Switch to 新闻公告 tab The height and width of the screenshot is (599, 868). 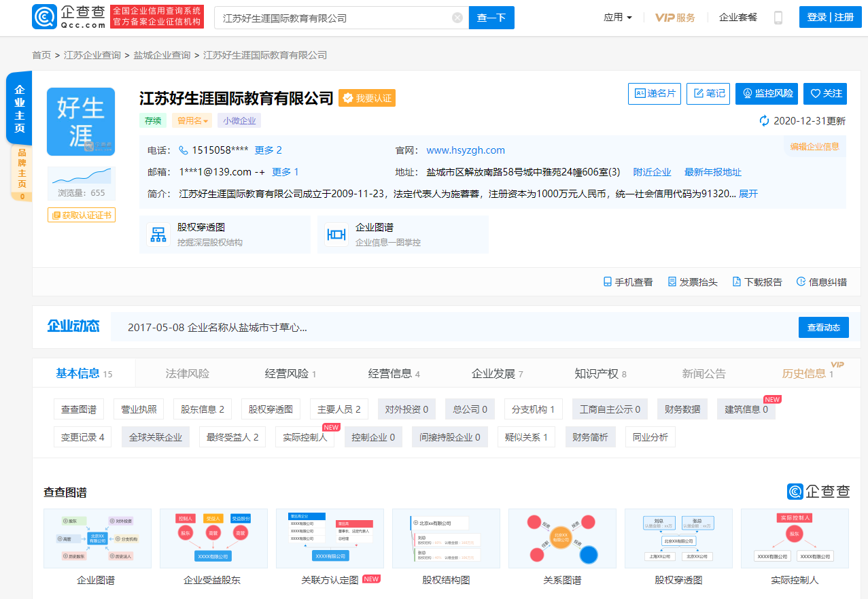pos(704,373)
